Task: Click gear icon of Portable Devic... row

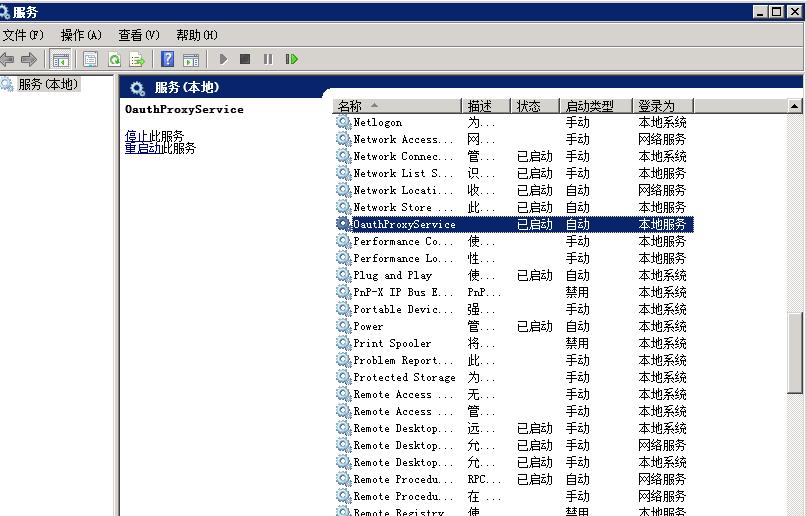Action: pyautogui.click(x=343, y=309)
